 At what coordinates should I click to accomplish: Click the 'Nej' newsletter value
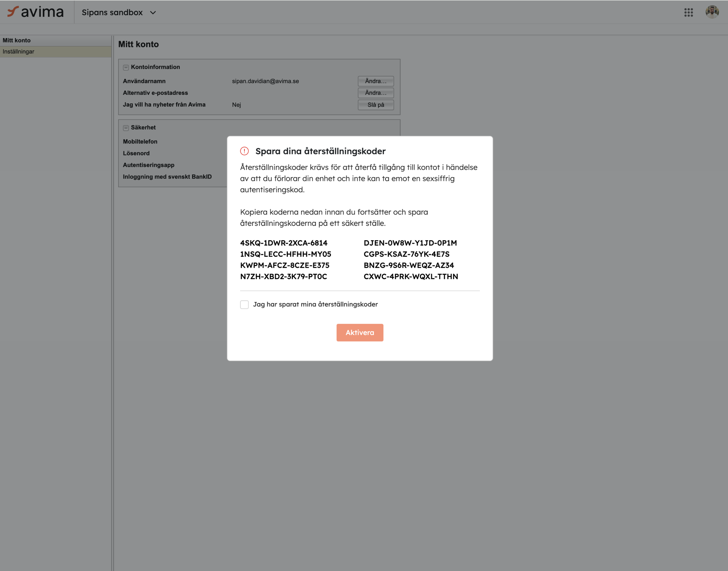tap(236, 105)
